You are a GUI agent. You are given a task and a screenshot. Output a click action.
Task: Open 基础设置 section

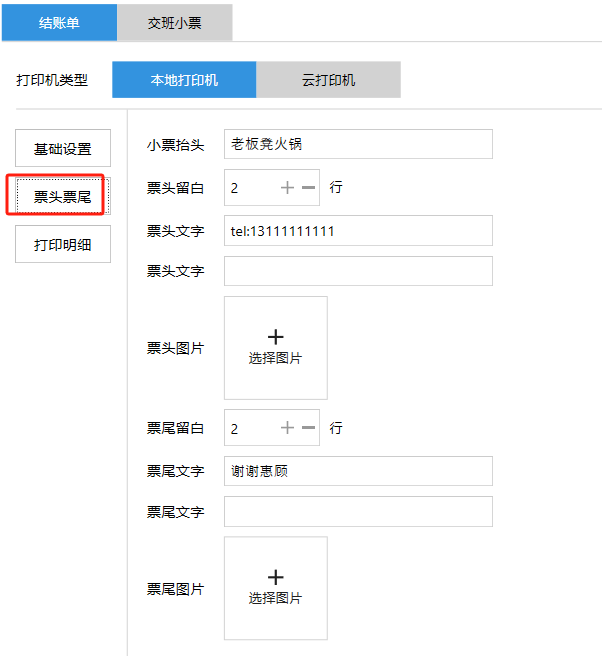(63, 148)
